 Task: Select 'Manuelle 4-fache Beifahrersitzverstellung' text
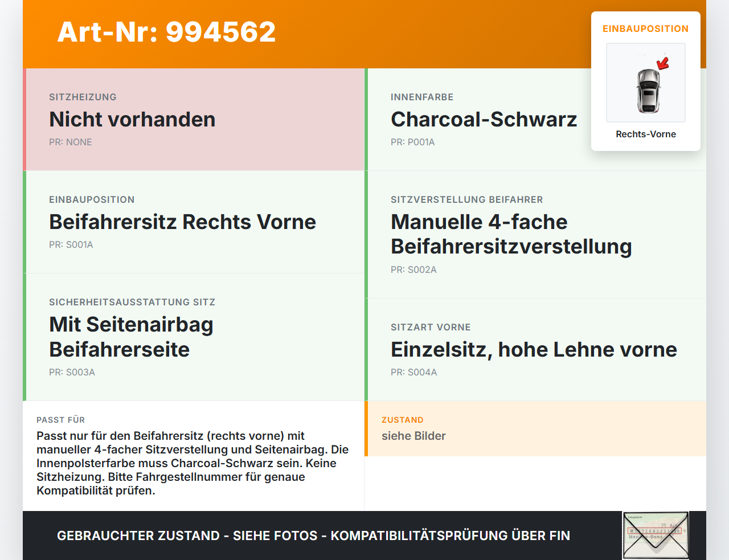click(x=511, y=234)
